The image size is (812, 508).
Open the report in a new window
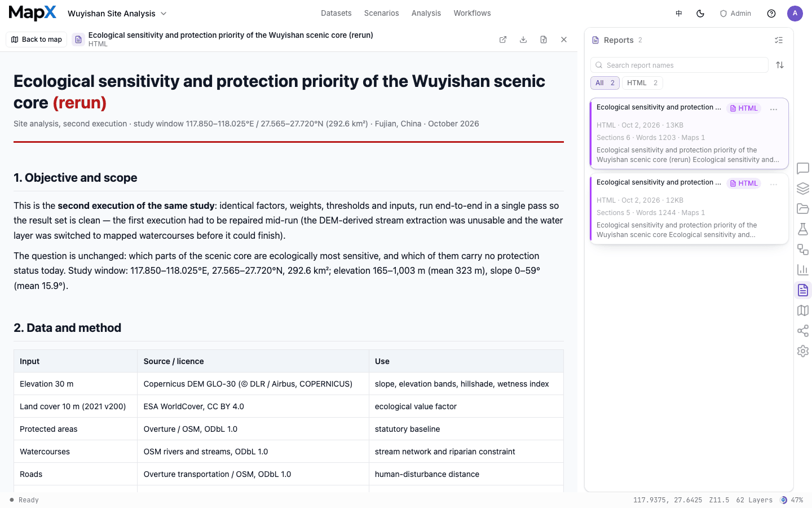coord(503,40)
